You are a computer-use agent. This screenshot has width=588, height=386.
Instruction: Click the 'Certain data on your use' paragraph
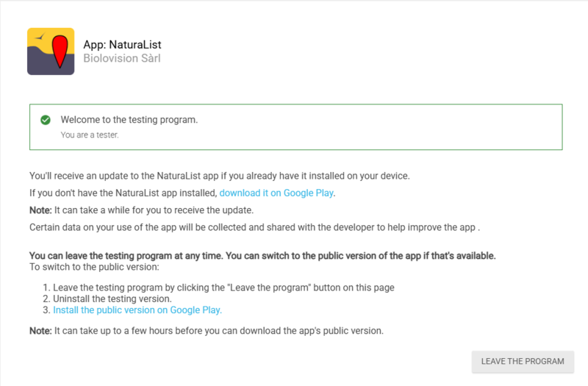pos(254,227)
